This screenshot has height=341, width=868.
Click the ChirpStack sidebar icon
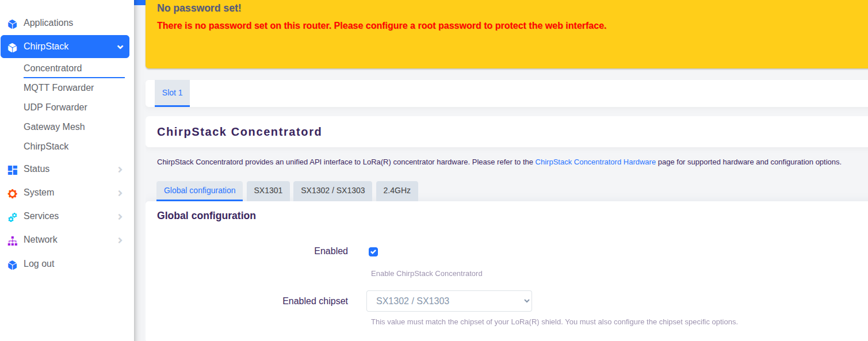(12, 47)
